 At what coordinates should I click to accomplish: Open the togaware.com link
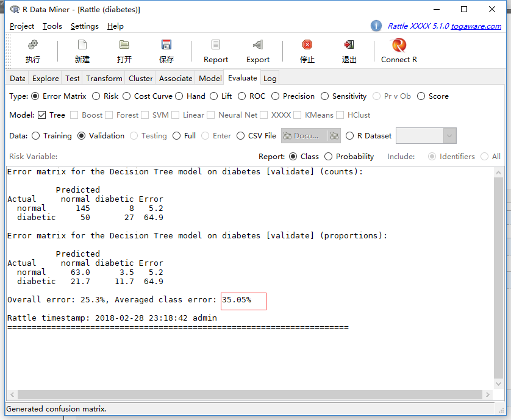[476, 26]
